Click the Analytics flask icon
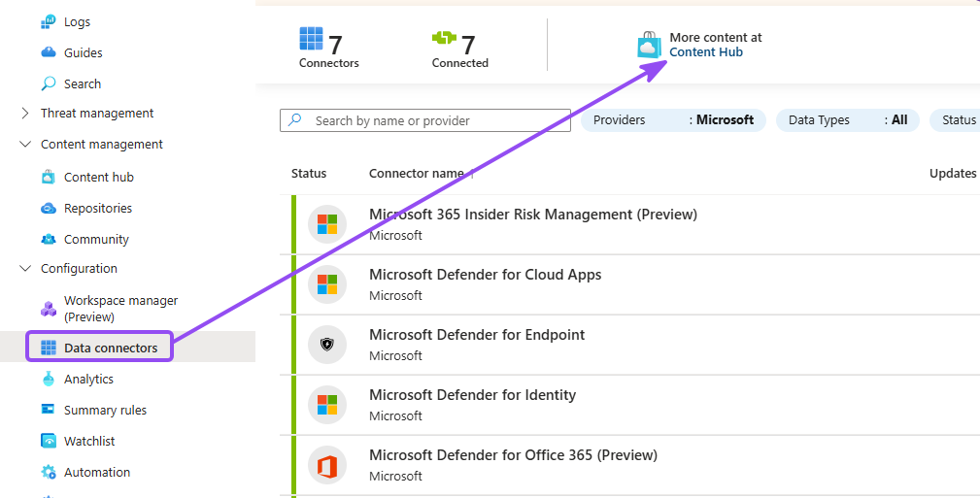This screenshot has height=498, width=980. click(x=49, y=379)
